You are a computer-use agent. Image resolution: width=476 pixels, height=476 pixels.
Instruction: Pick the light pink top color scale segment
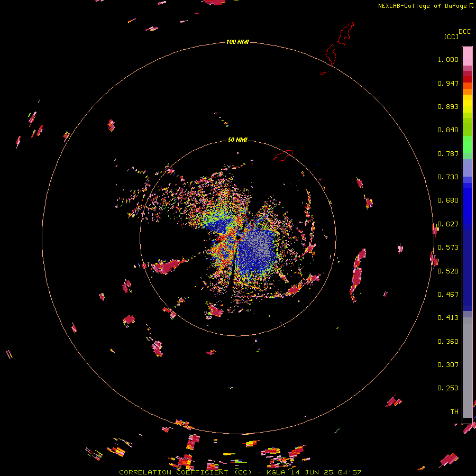pos(467,57)
